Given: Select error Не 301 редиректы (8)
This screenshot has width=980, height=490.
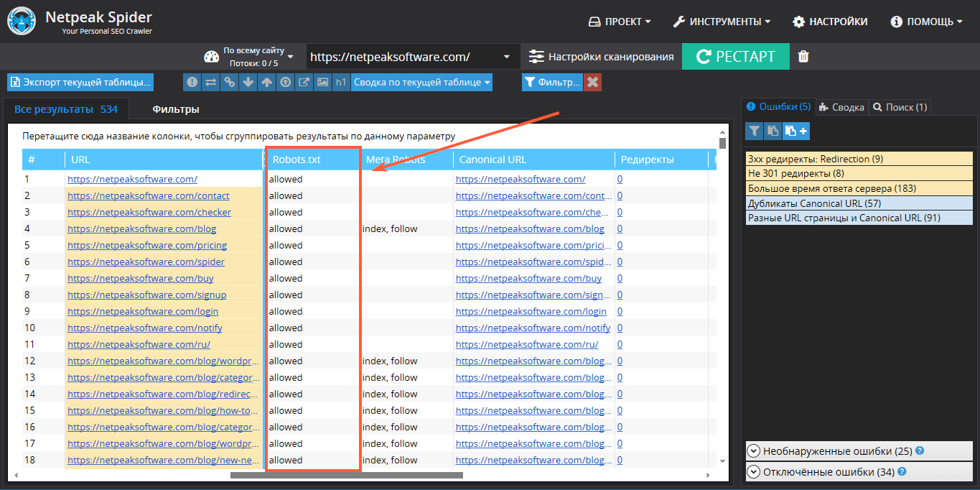Looking at the screenshot, I should (x=859, y=173).
